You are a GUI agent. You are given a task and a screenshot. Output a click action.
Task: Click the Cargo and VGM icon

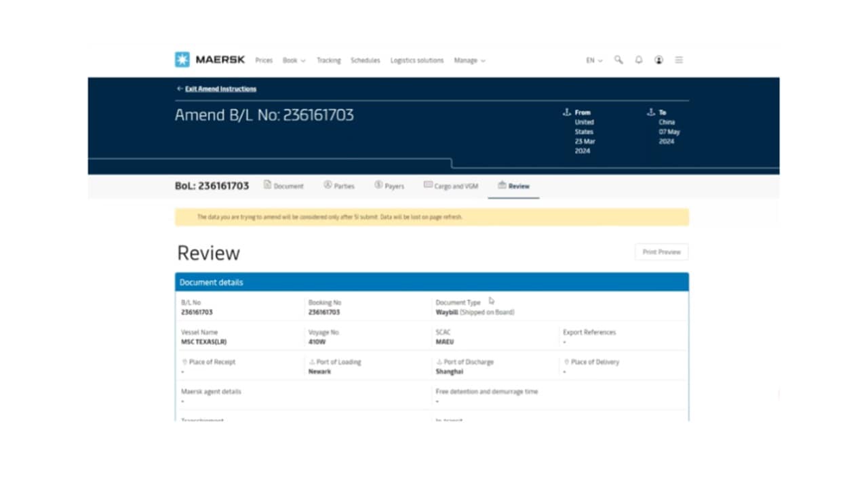(428, 185)
